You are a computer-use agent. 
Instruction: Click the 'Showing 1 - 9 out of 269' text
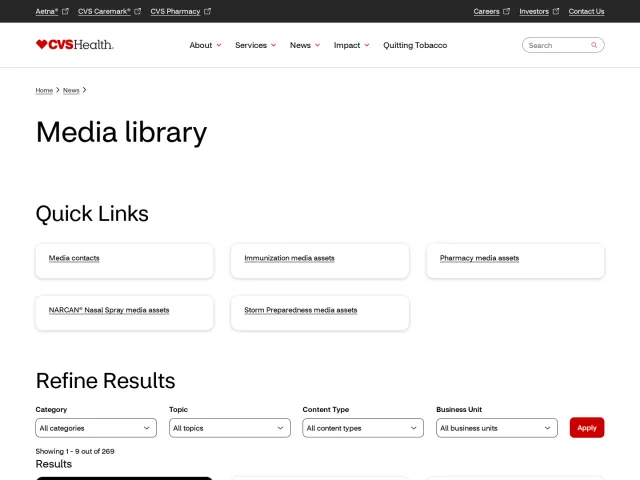coord(75,451)
